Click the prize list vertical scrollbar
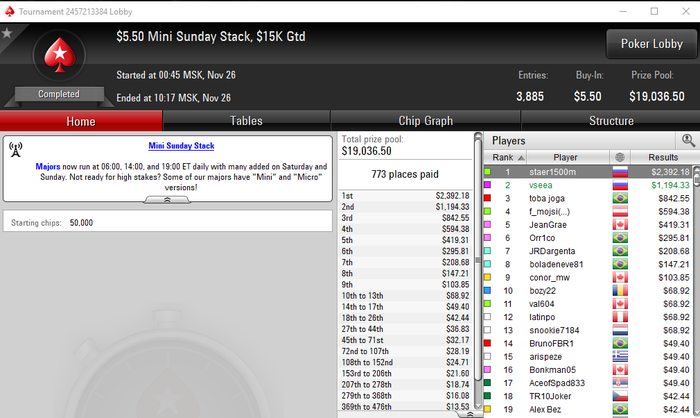Screen dimensions: 700x418 point(478,270)
